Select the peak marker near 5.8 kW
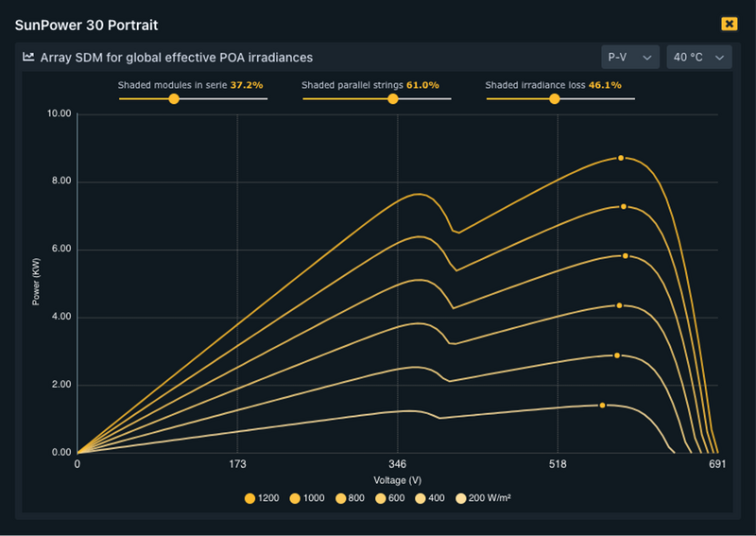 pyautogui.click(x=625, y=256)
